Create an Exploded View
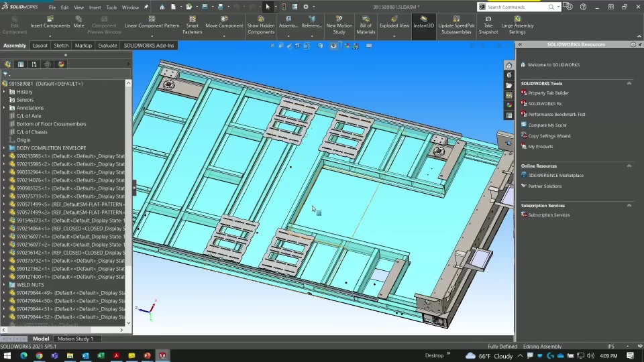This screenshot has width=644, height=362. click(394, 23)
